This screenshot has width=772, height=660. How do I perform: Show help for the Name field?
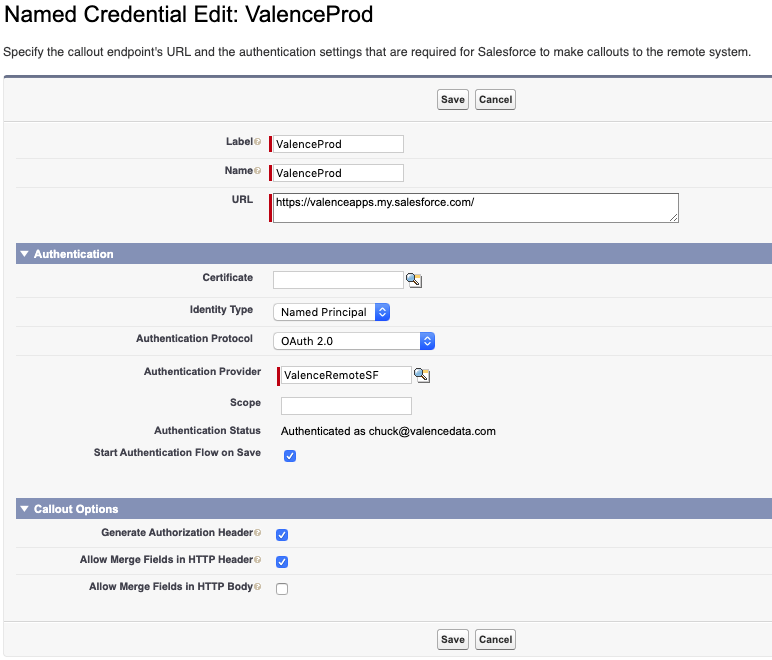(257, 171)
